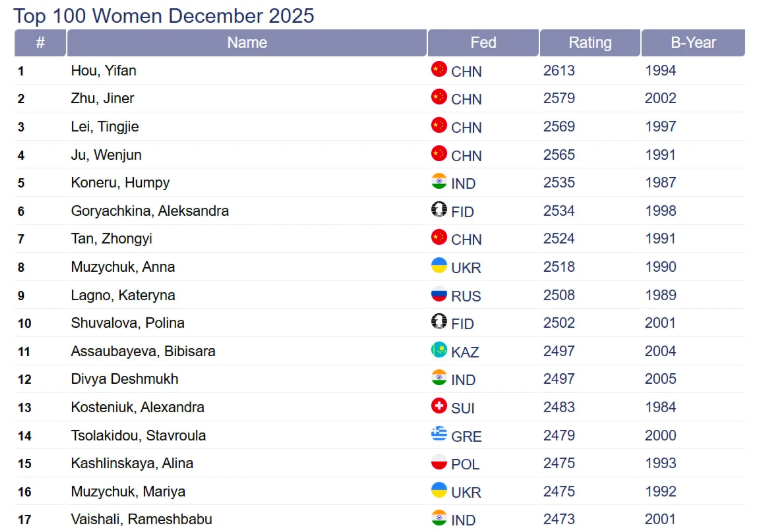This screenshot has height=531, width=759.
Task: Click FIDE flag icon beside Goryachkina, Aleksandra
Action: [438, 210]
